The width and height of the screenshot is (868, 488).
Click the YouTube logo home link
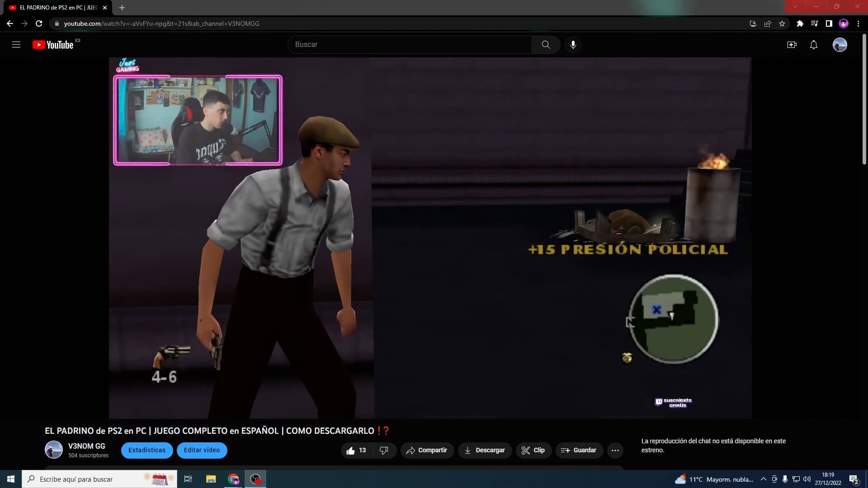[53, 45]
